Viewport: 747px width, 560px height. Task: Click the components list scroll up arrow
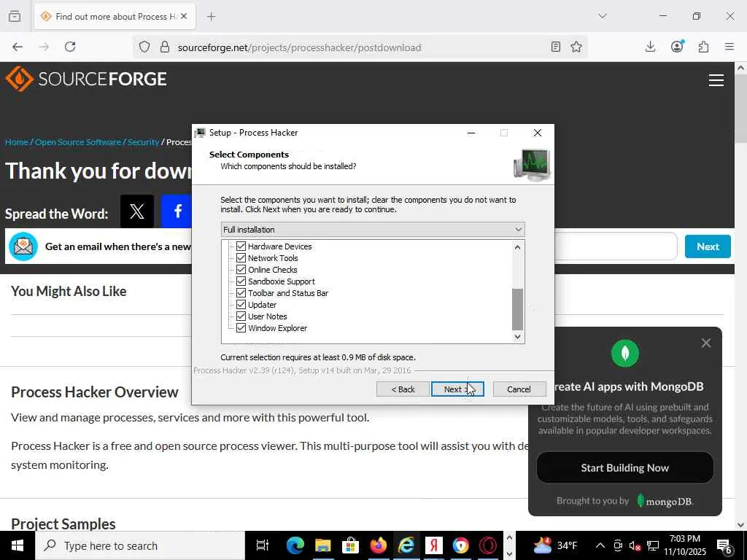point(518,247)
